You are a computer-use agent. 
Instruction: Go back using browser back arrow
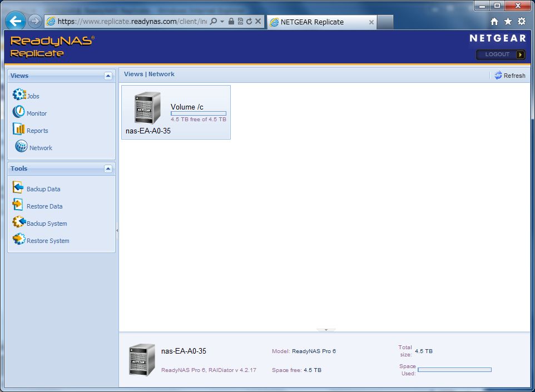16,22
